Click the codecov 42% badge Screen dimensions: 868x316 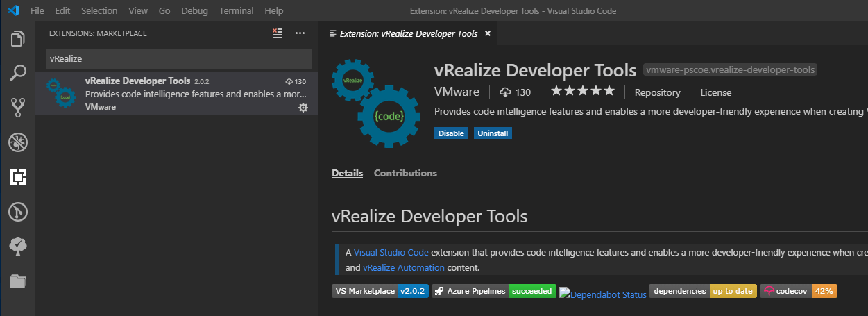pyautogui.click(x=799, y=291)
